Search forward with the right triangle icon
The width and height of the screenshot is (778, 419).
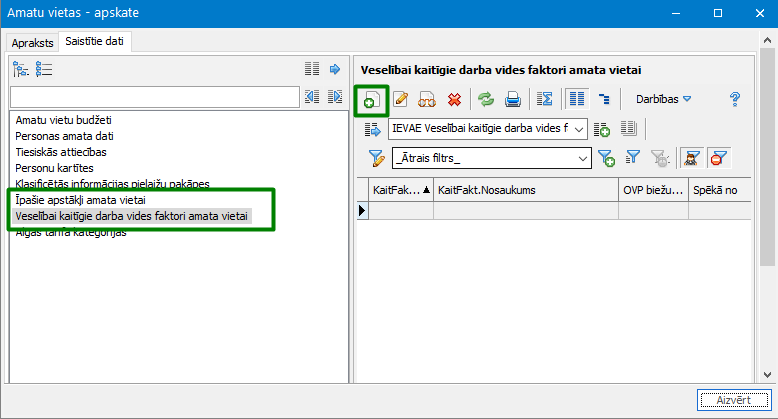(335, 97)
